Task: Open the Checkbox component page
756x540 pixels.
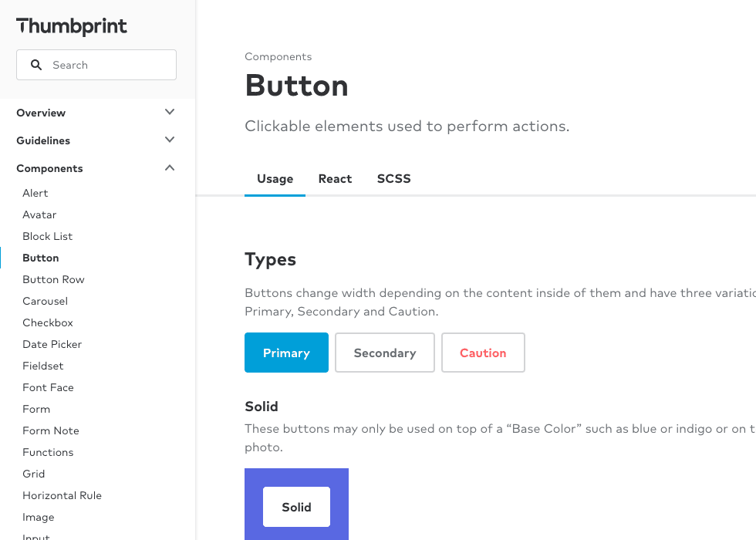Action: click(x=48, y=322)
